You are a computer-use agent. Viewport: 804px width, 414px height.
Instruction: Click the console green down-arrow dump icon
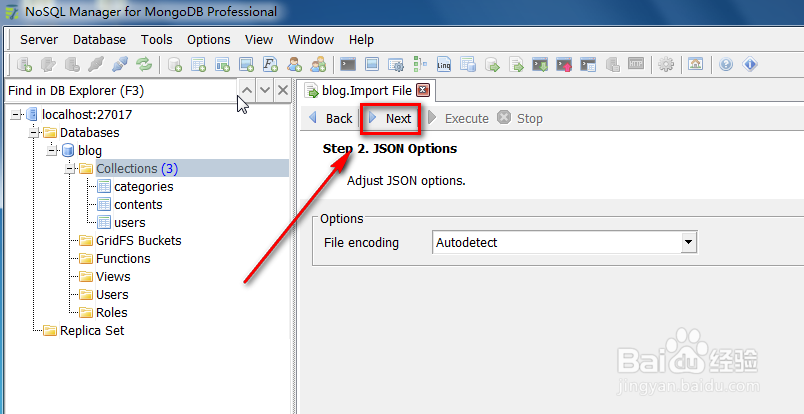[x=540, y=64]
